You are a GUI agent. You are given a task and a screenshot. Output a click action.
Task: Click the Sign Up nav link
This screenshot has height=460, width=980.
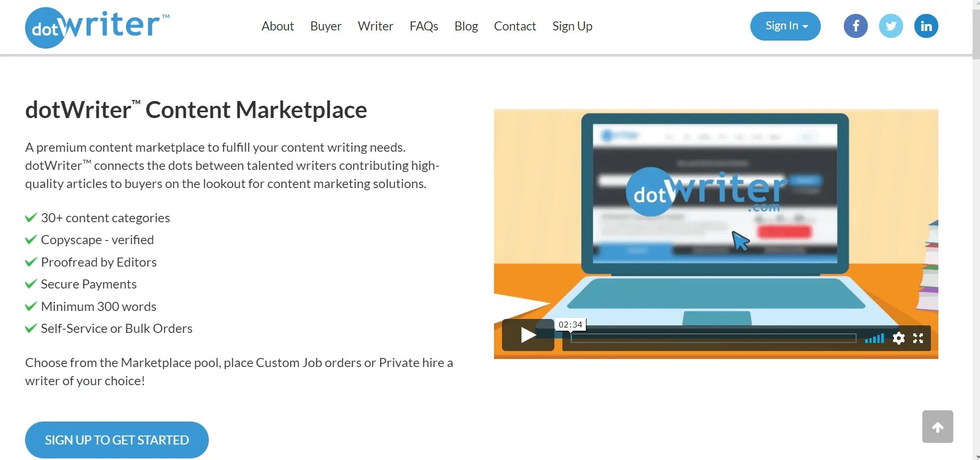pyautogui.click(x=573, y=26)
